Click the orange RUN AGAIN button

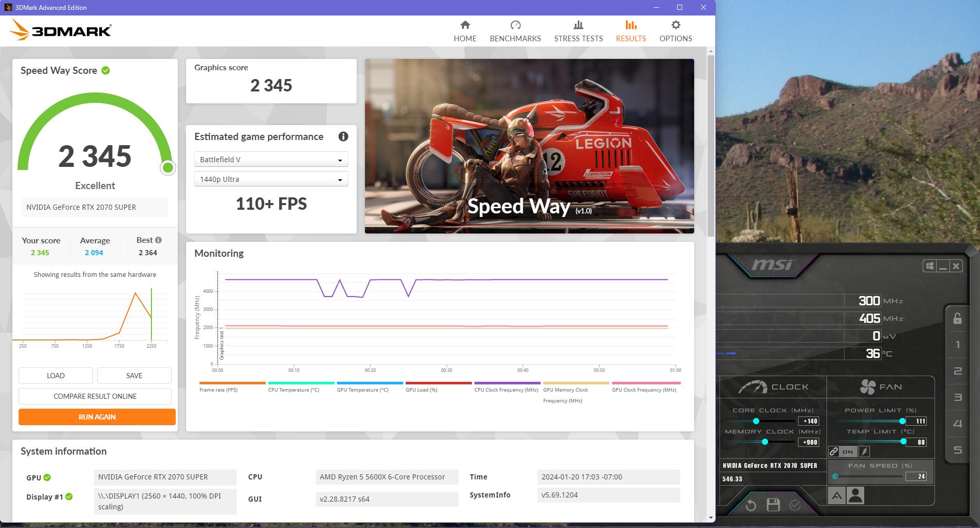97,417
